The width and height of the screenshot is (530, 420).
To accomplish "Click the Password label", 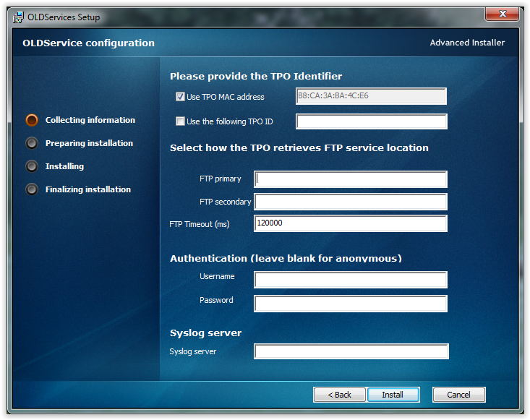I will (216, 300).
